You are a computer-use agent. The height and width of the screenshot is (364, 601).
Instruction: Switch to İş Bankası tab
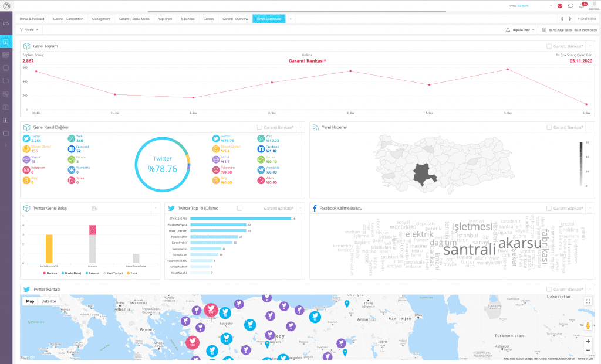188,19
